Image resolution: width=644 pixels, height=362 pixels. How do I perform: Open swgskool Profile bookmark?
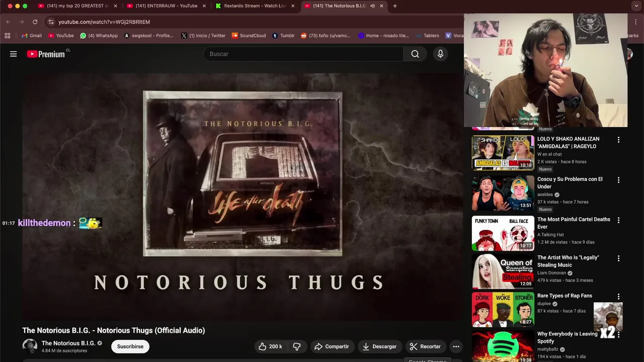[x=148, y=36]
